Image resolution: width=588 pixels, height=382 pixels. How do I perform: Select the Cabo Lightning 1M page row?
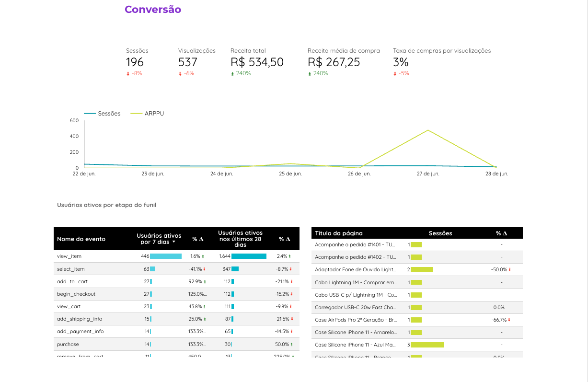pos(417,282)
